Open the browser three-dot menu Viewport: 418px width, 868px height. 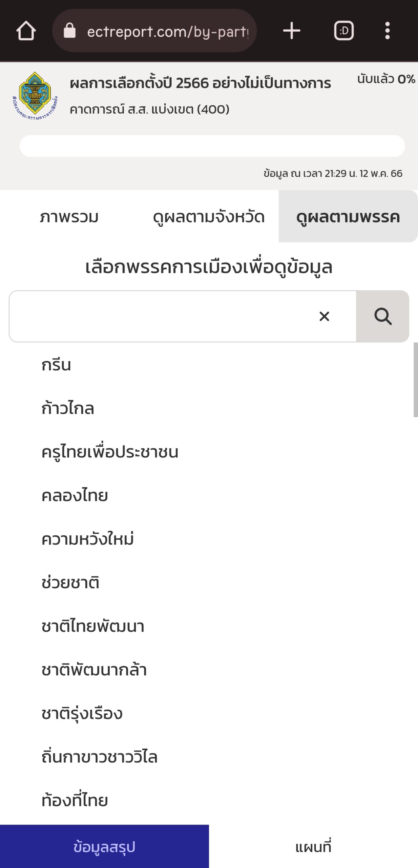pos(387,31)
